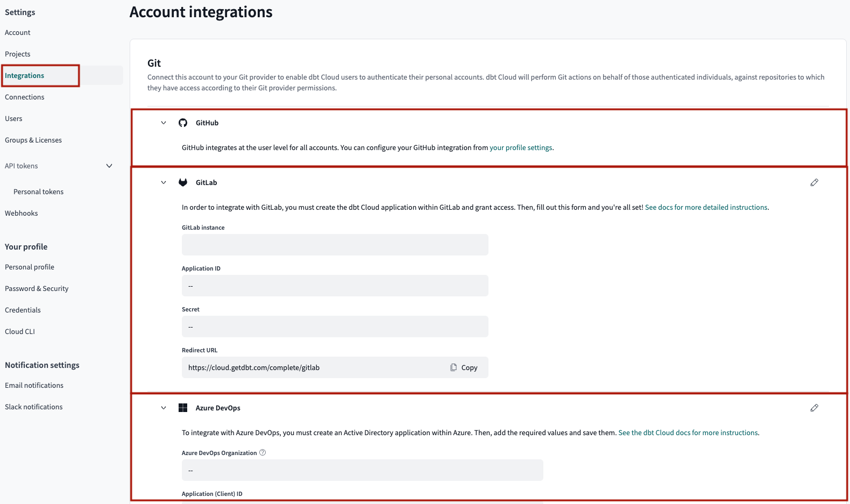The height and width of the screenshot is (504, 850).
Task: Follow the dbt Cloud docs link for Azure
Action: click(688, 433)
